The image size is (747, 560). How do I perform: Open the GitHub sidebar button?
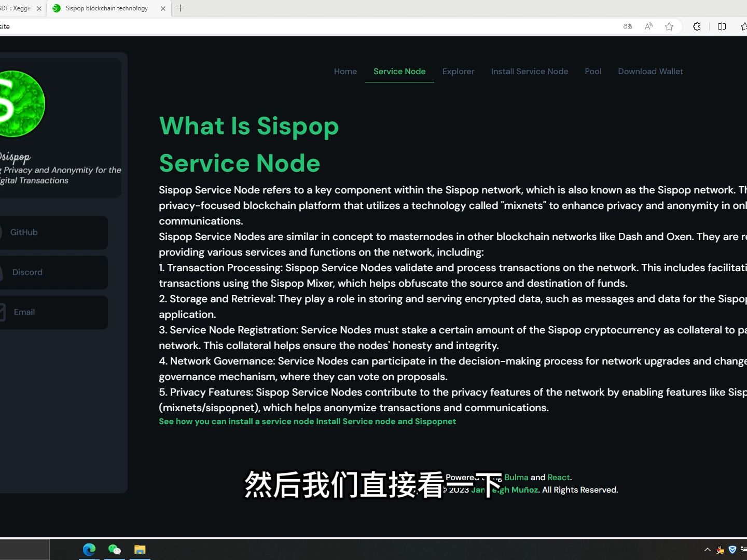tap(53, 232)
